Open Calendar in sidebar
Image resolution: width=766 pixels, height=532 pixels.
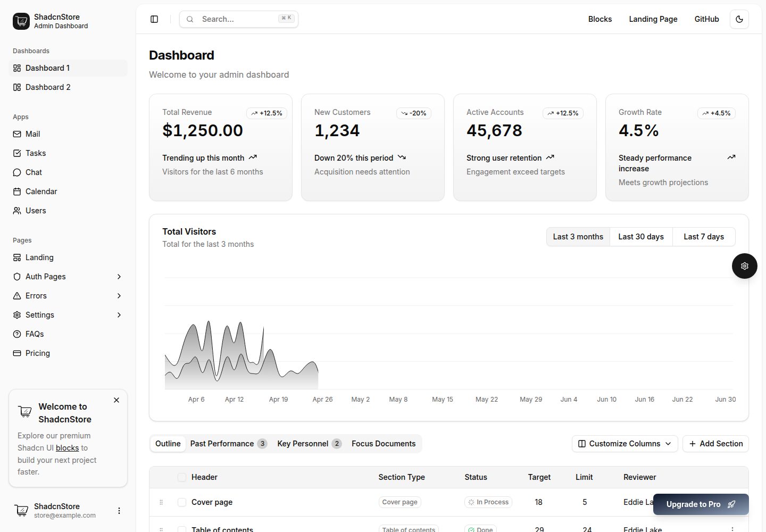[68, 192]
